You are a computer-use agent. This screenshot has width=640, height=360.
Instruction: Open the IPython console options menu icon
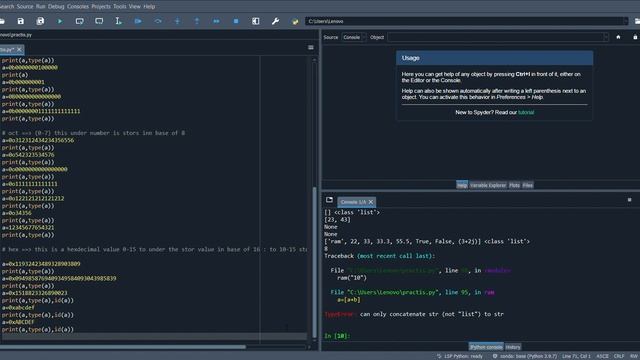629,200
